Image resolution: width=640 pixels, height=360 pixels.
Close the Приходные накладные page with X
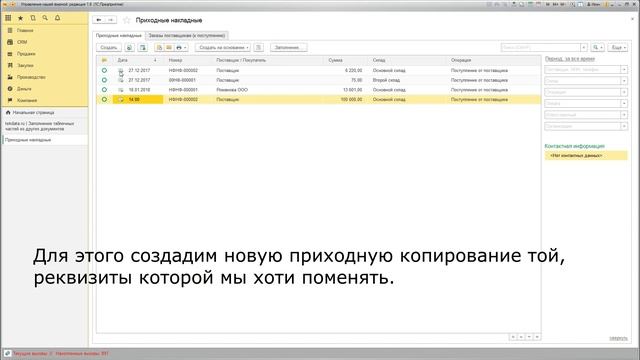point(633,19)
